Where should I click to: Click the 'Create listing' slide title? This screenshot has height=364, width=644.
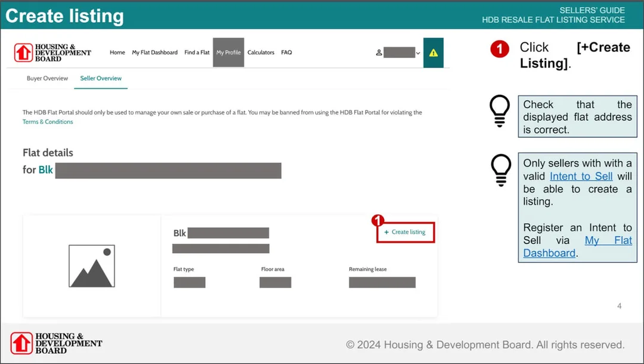(x=64, y=16)
